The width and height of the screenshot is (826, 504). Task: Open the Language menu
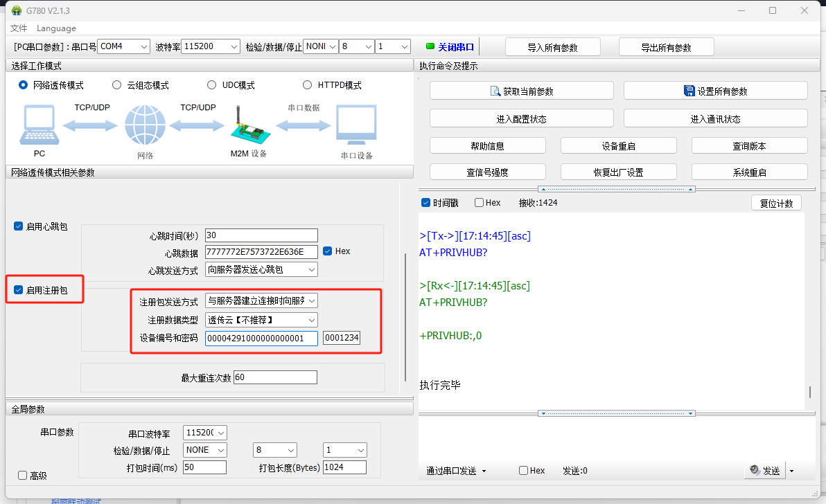56,28
